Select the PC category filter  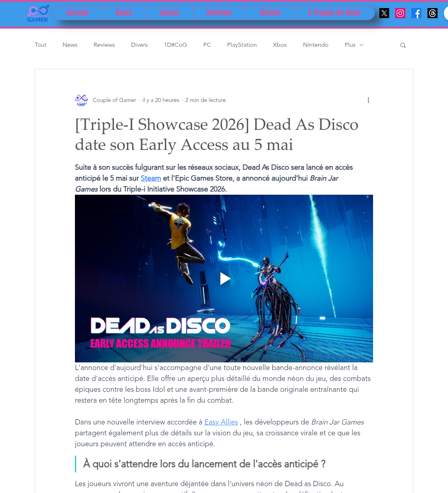207,45
